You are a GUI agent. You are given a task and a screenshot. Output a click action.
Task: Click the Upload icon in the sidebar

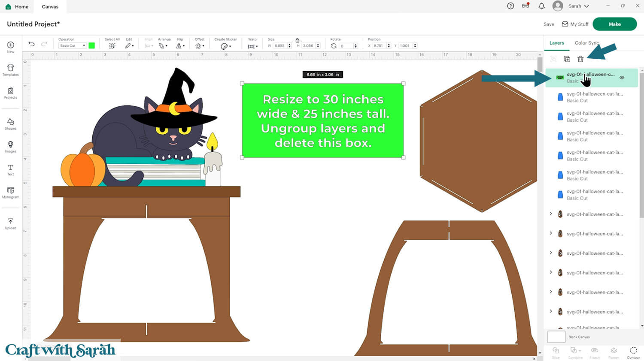(10, 223)
